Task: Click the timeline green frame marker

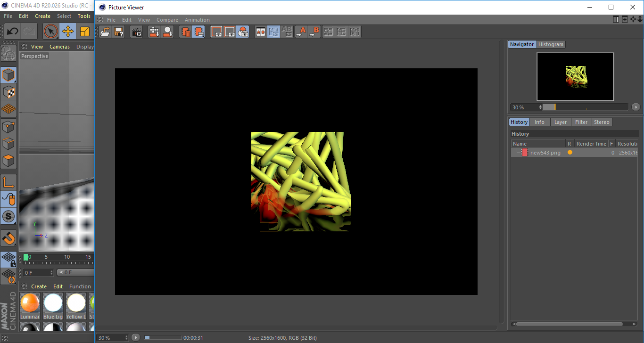Action: pyautogui.click(x=25, y=257)
